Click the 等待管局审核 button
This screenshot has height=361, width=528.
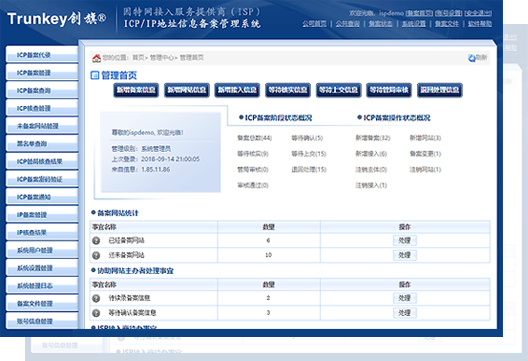point(389,90)
